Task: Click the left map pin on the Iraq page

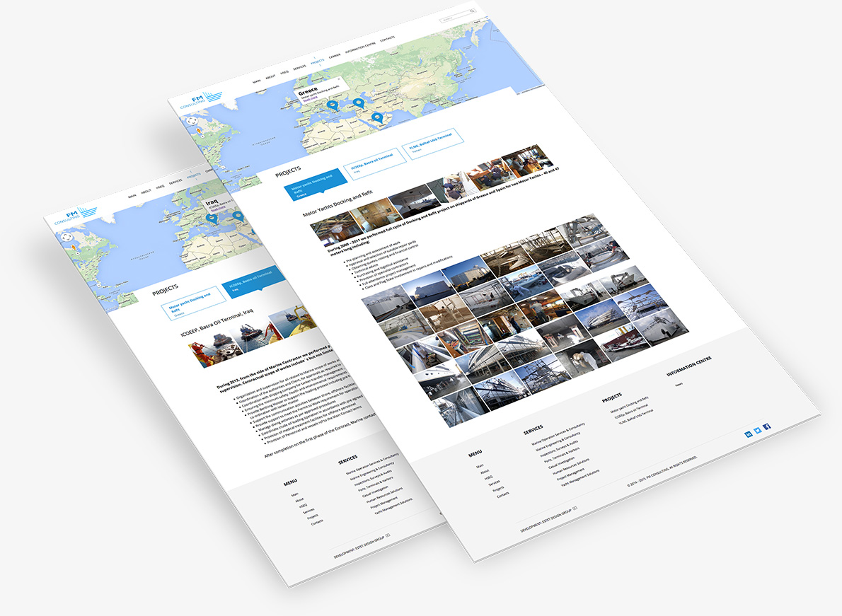Action: coord(212,219)
